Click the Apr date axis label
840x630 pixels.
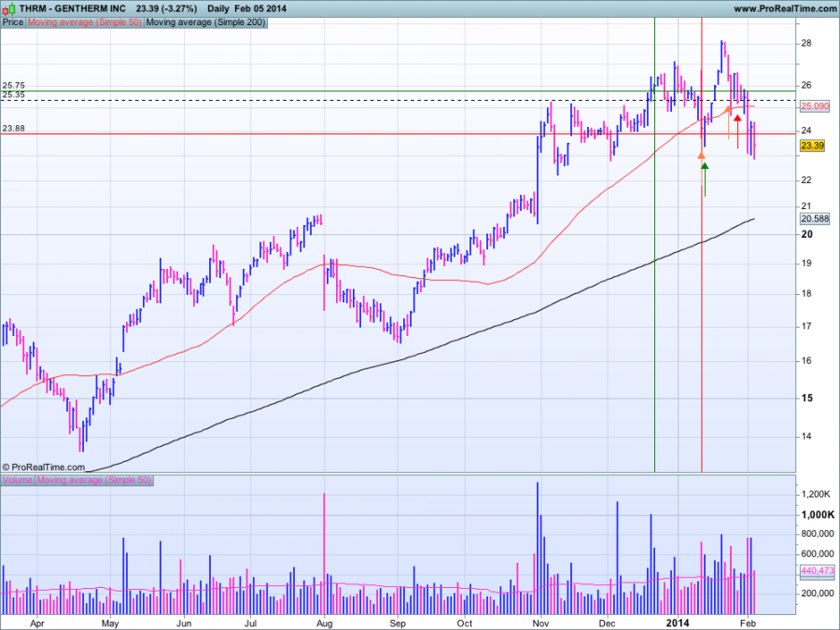[37, 623]
